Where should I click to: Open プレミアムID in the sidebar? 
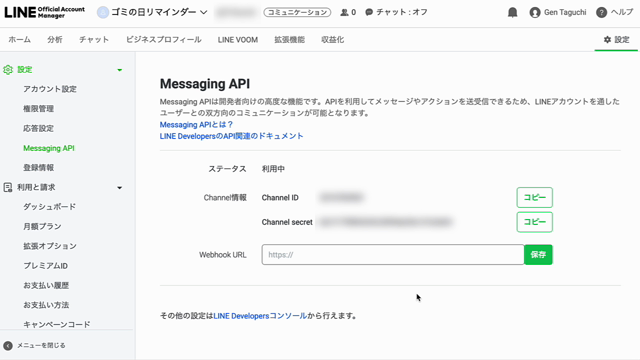point(45,266)
